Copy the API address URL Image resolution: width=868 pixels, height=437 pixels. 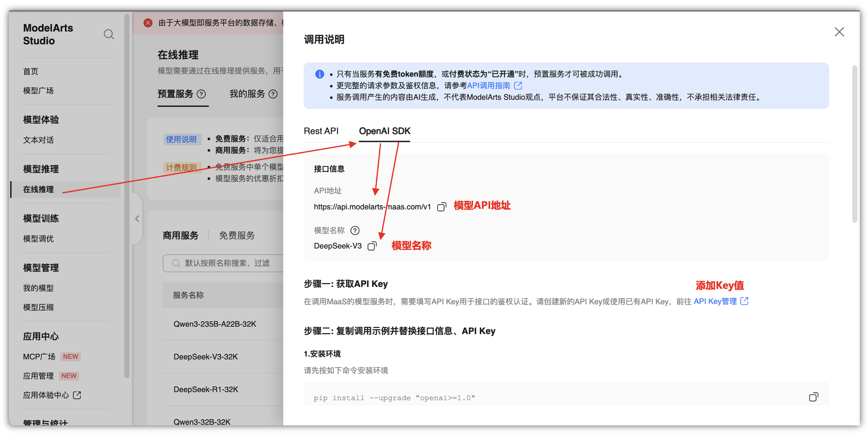coord(441,207)
